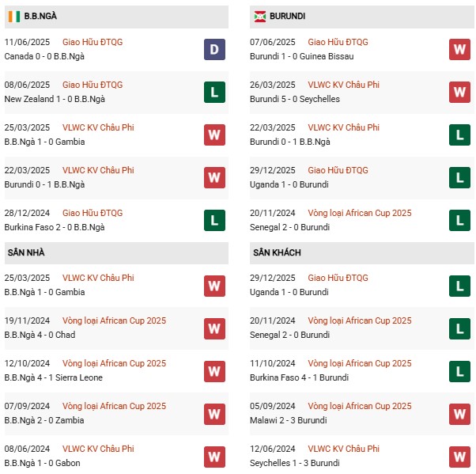Click the D badge for Canada match
The image size is (476, 474).
214,49
